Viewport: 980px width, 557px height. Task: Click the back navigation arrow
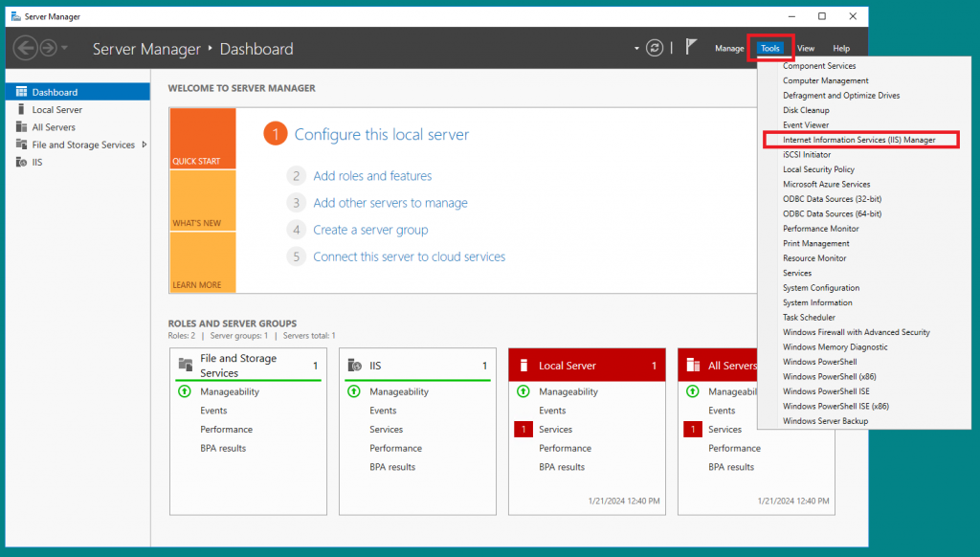pos(25,48)
